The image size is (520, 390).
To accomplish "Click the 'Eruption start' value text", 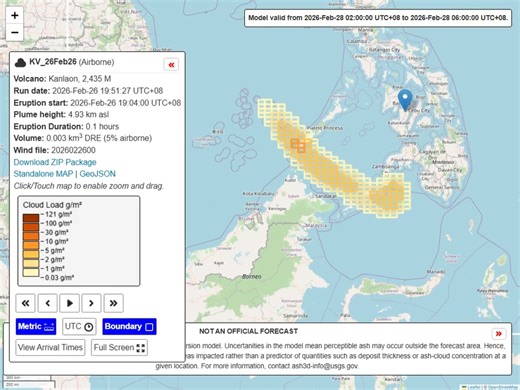I will click(126, 103).
